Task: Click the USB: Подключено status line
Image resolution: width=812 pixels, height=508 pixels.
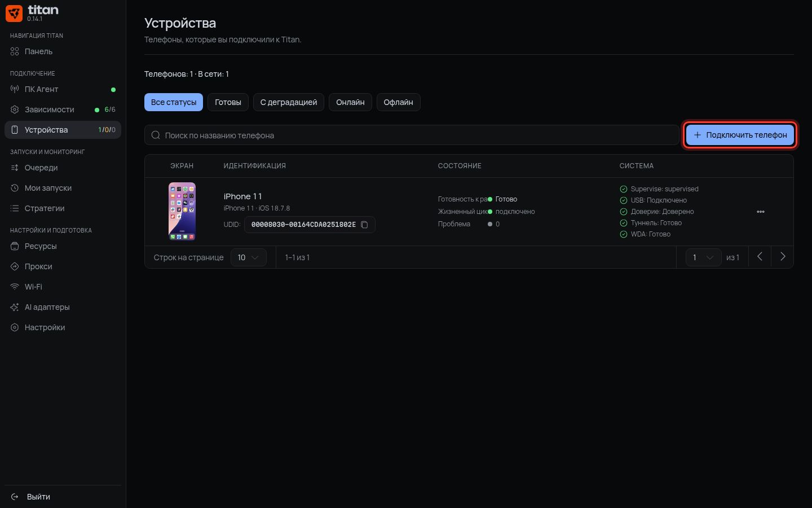Action: pos(654,200)
